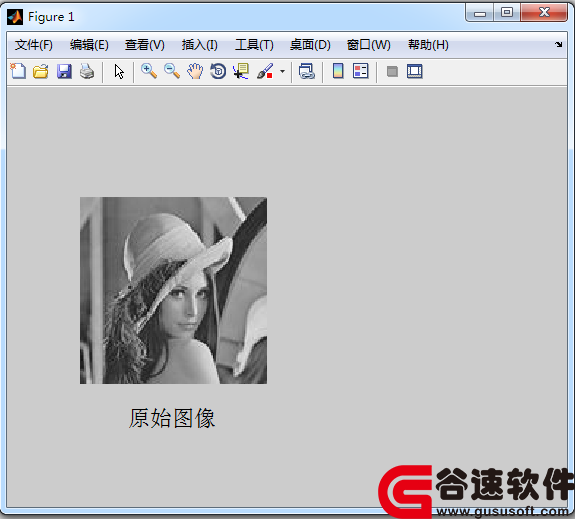575x519 pixels.
Task: Select the Zoom Out magnifier tool
Action: (x=172, y=71)
